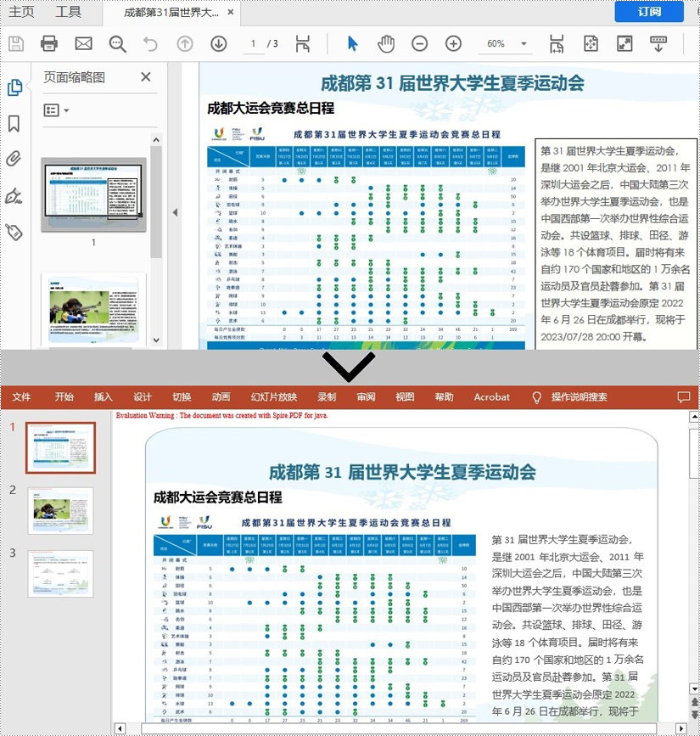Open the signatures pen icon in sidebar
Image resolution: width=700 pixels, height=736 pixels.
pos(14,196)
